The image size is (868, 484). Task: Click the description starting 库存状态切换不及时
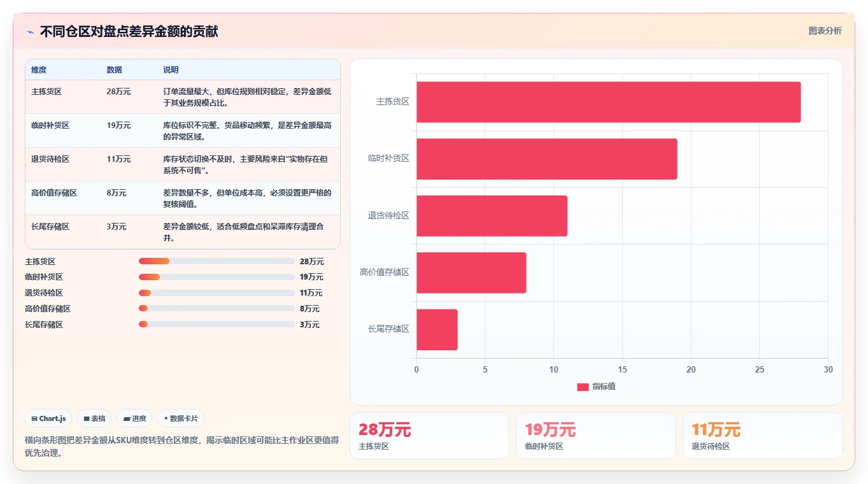click(x=245, y=164)
